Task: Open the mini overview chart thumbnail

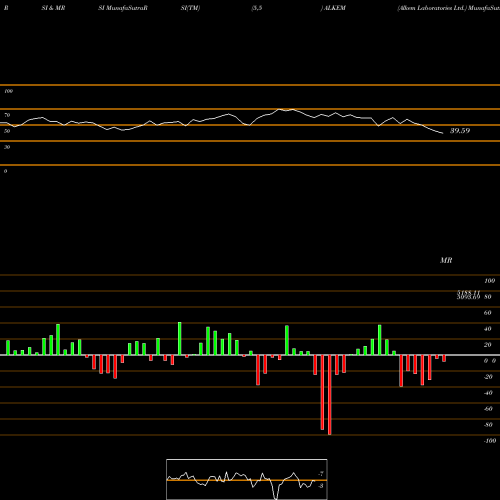Action: (x=247, y=479)
